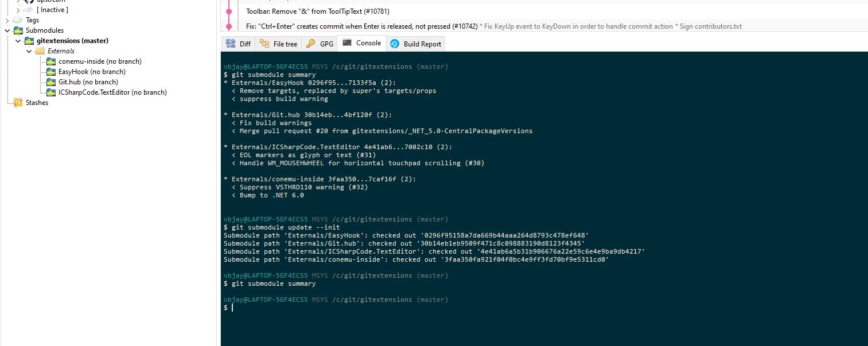Collapse the Externals folder node
This screenshot has height=346, width=868.
(29, 50)
